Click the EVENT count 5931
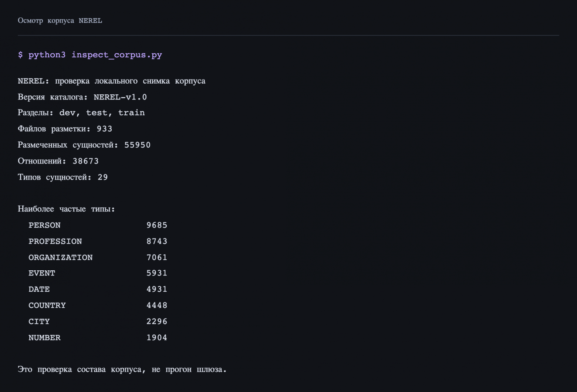The height and width of the screenshot is (392, 577). (157, 273)
